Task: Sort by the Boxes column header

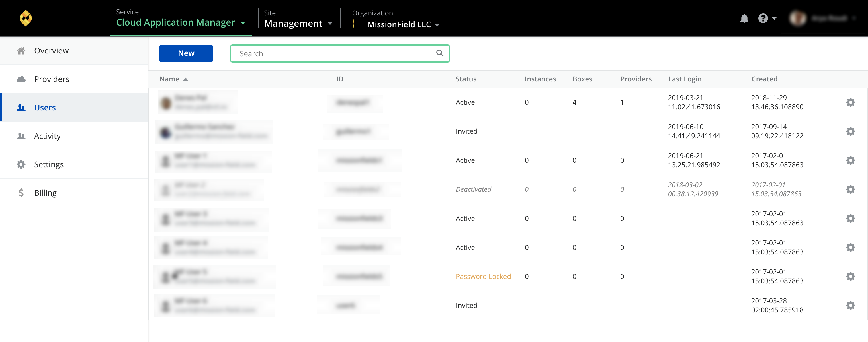Action: coord(582,79)
